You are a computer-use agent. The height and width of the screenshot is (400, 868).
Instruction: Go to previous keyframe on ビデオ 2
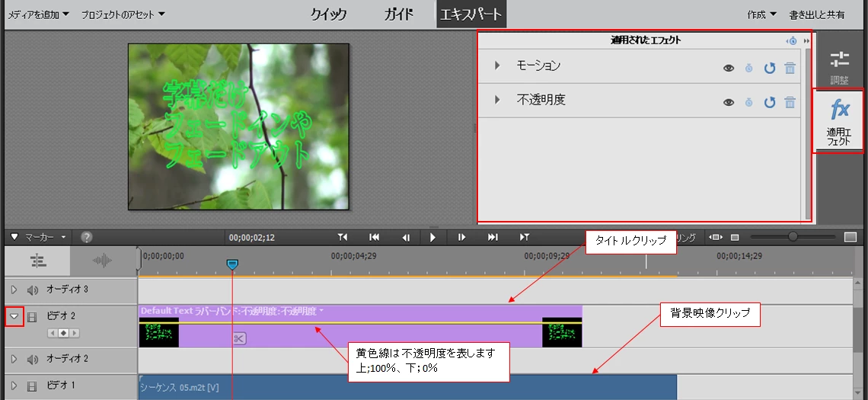pyautogui.click(x=52, y=333)
